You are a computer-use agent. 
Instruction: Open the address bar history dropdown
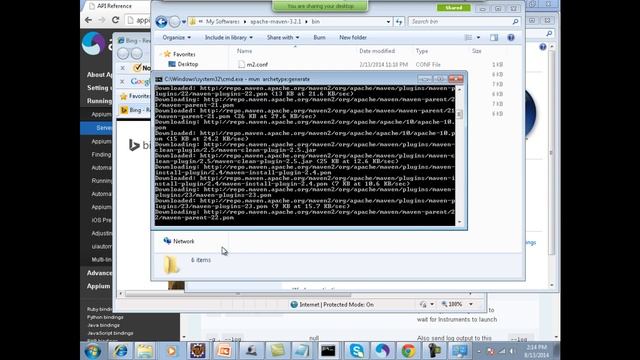388,22
